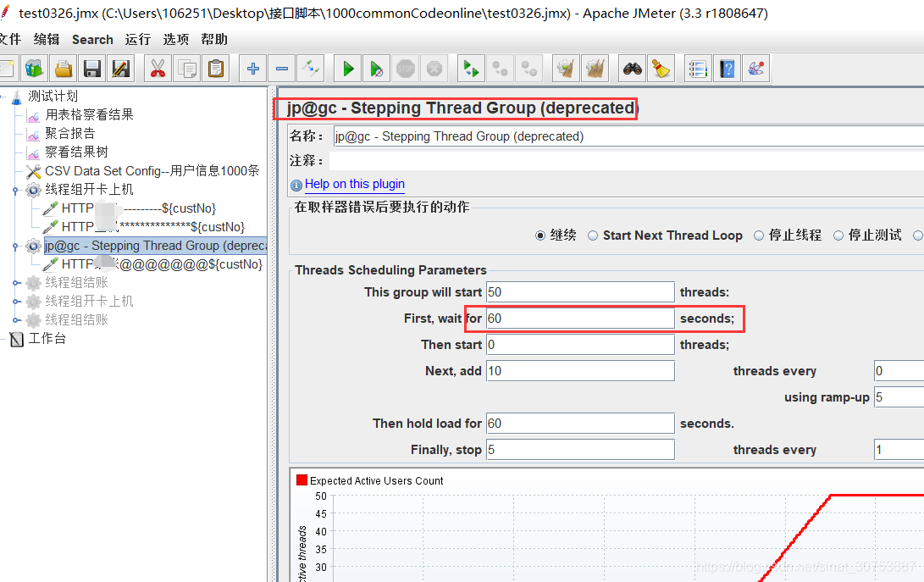The width and height of the screenshot is (924, 582).
Task: Click the Save floppy disk icon
Action: point(92,69)
